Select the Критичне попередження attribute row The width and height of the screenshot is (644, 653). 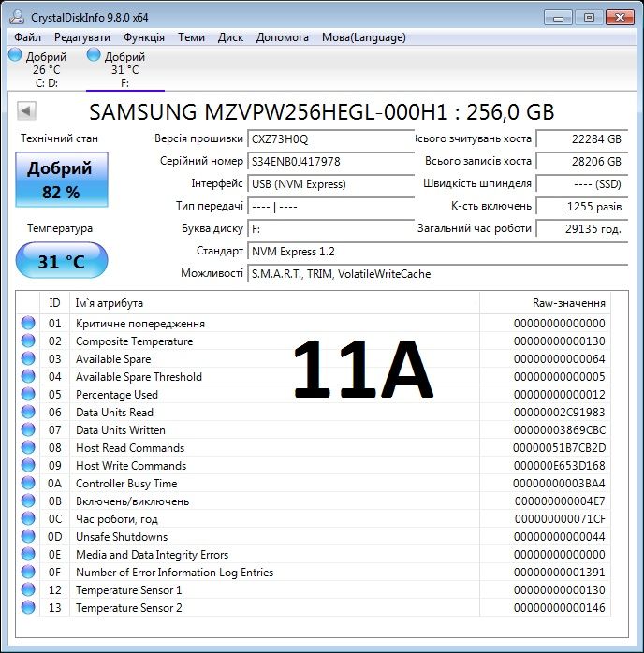coord(314,323)
